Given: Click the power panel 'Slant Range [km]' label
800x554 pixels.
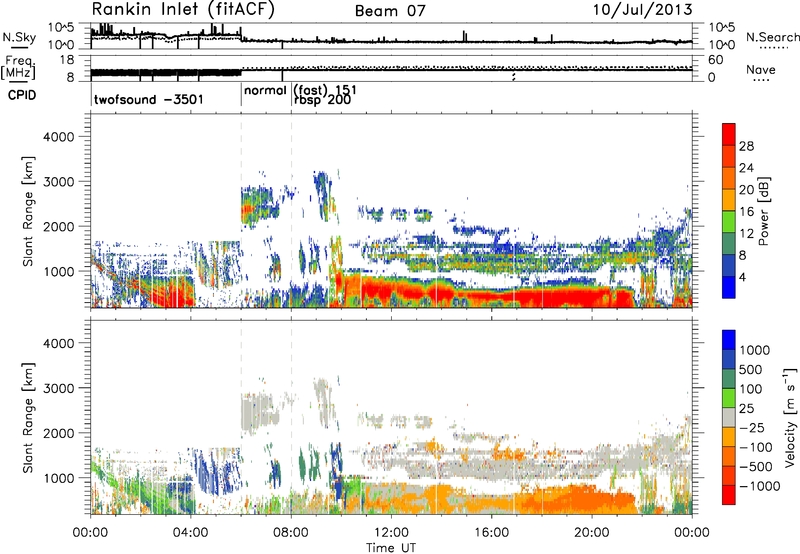Looking at the screenshot, I should click(28, 211).
